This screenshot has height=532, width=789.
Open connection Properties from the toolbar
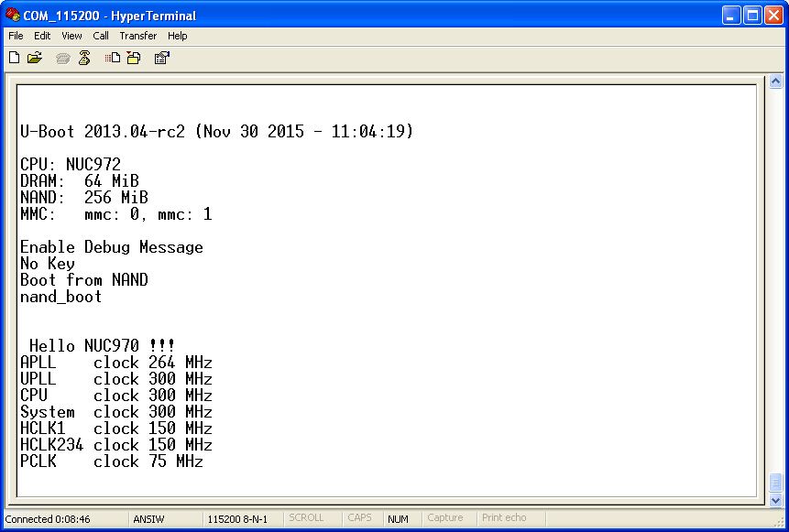161,58
